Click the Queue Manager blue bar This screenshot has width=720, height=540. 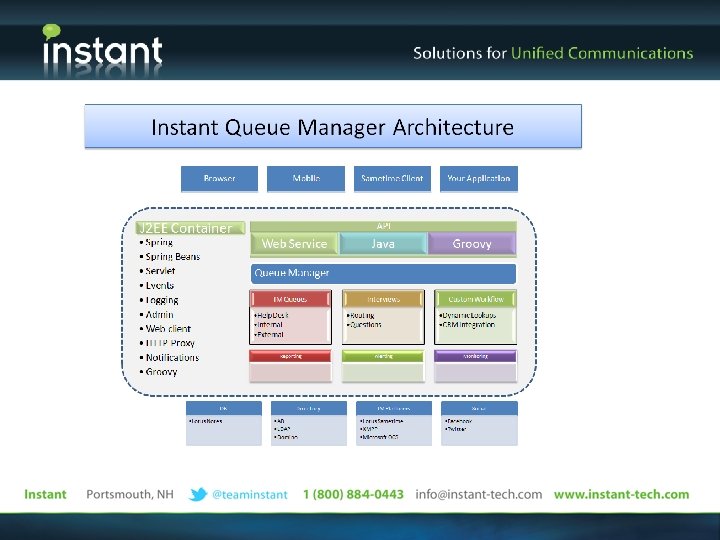[383, 273]
